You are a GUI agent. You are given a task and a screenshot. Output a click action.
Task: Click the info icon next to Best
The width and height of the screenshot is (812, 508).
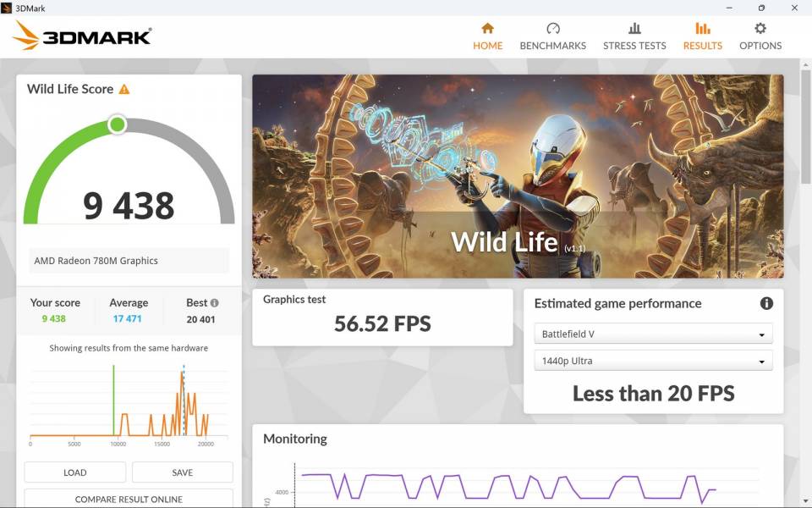[214, 303]
